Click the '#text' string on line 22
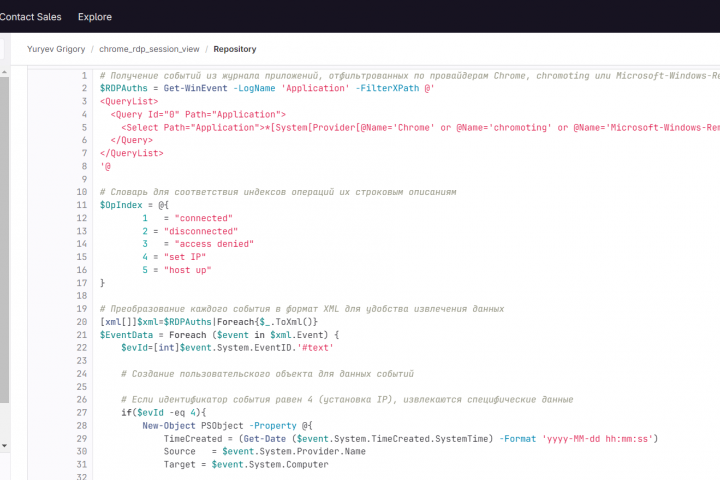 [x=315, y=348]
